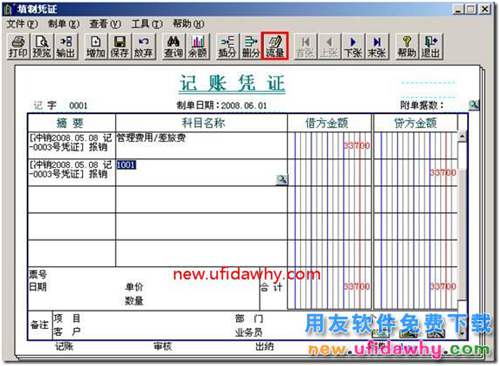Click the 贷方金额 column header

pyautogui.click(x=415, y=123)
